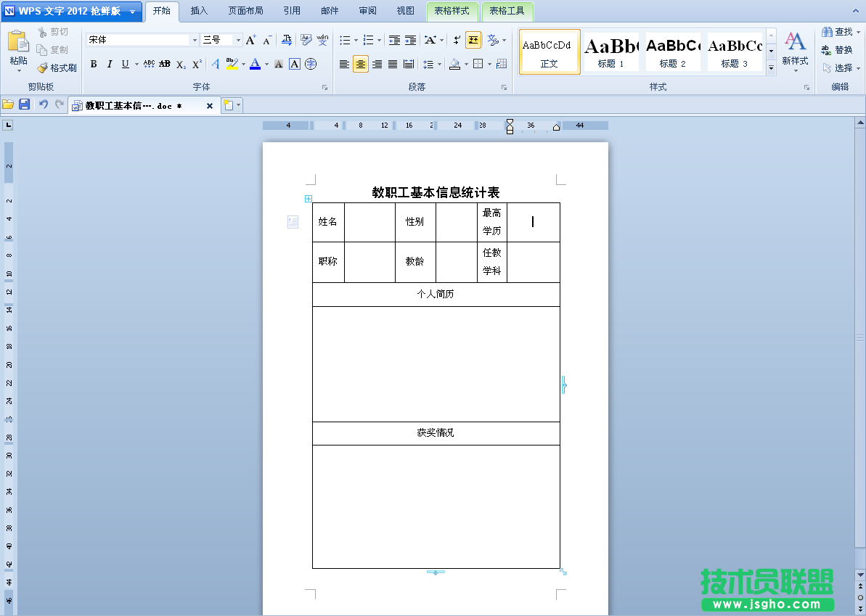Open the underline style dropdown arrow
The image size is (866, 616).
tap(136, 65)
